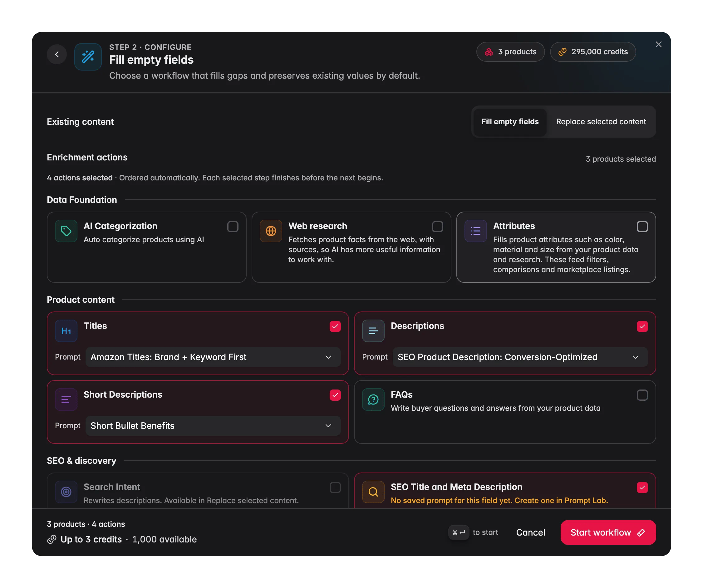The height and width of the screenshot is (588, 703).
Task: Enable the AI Categorization checkbox
Action: 233,227
